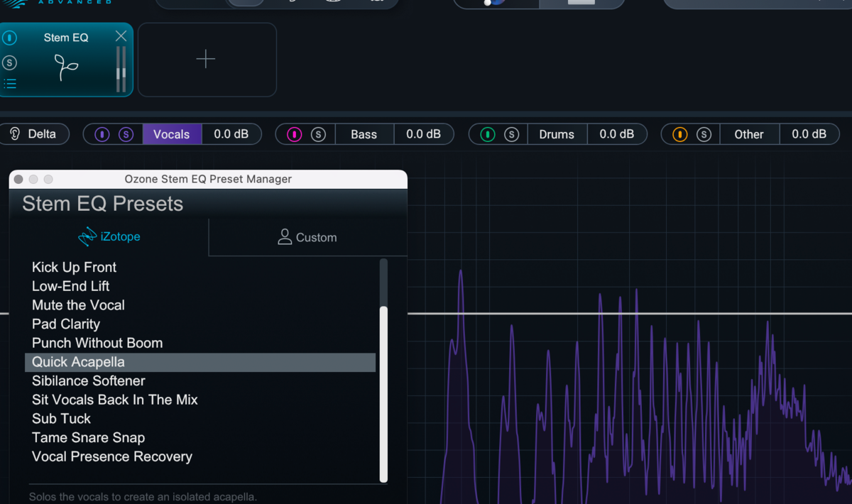Solo the Bass stem
The image size is (852, 504).
click(318, 134)
